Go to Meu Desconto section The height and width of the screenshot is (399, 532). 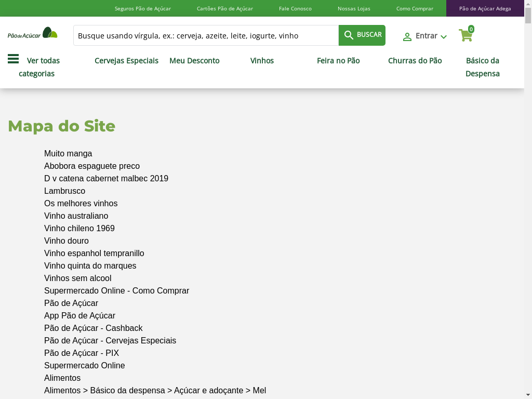coord(194,61)
